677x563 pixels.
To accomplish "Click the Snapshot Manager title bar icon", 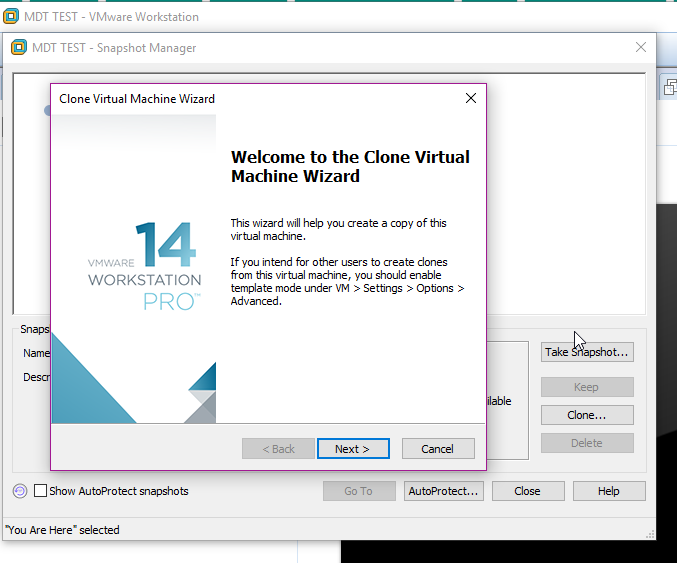I will point(19,47).
